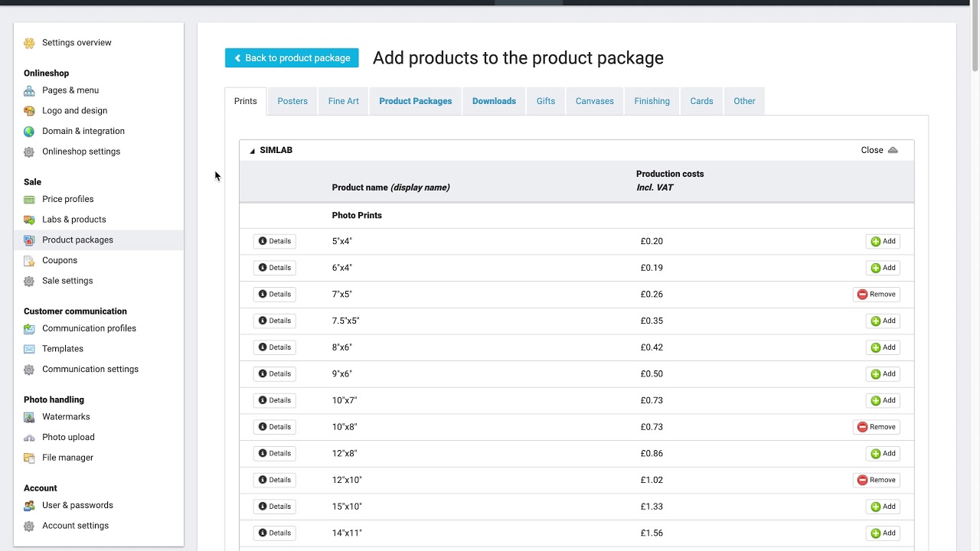Remove the 12"x10" print
This screenshot has width=980, height=551.
click(876, 480)
